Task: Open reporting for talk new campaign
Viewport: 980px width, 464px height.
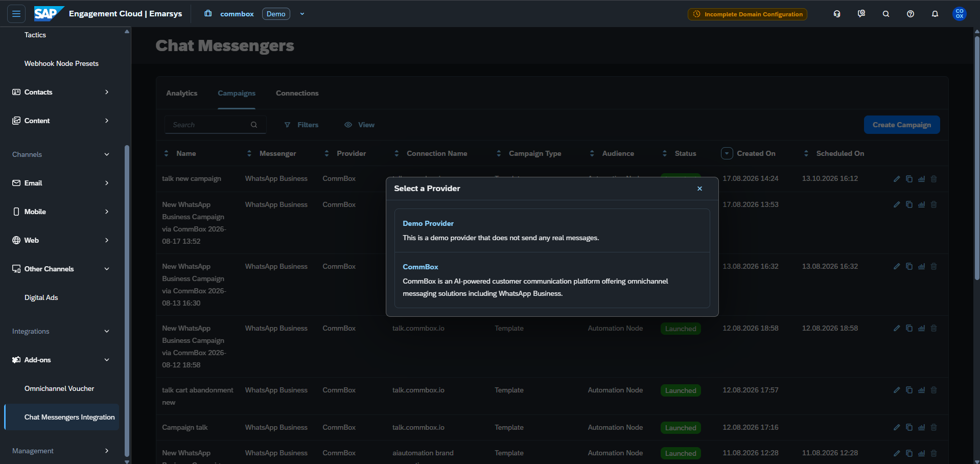Action: tap(921, 179)
